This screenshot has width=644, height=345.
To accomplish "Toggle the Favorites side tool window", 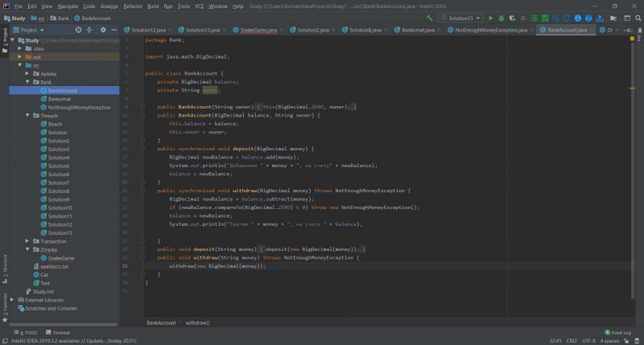I will [5, 308].
